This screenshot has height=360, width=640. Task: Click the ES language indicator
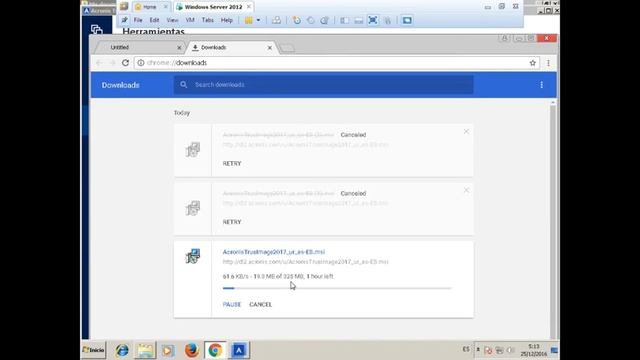point(466,349)
